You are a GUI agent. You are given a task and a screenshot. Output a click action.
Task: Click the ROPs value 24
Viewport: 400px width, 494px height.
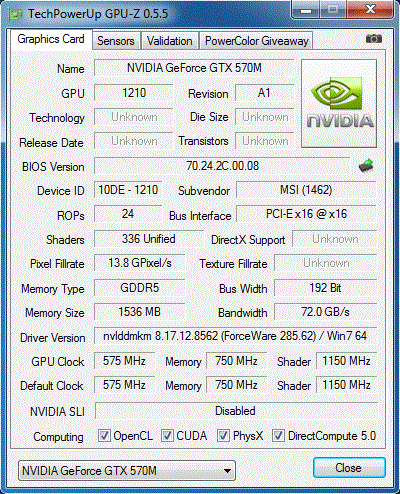click(x=128, y=214)
